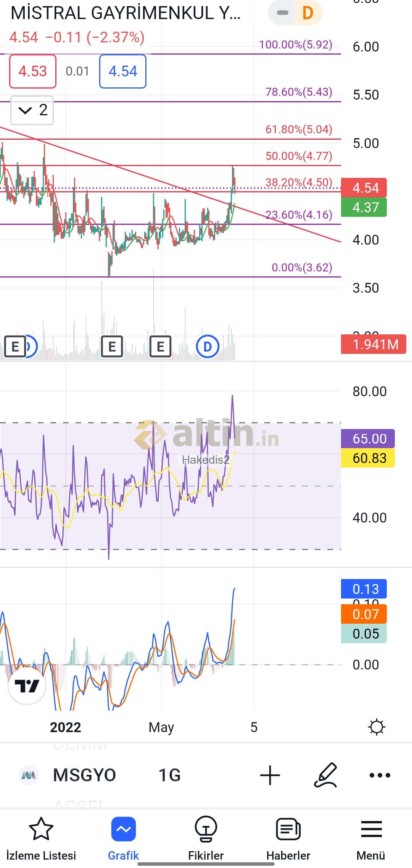Tap the red 4.53 sell price button
Screen dimensions: 412x868
click(x=33, y=71)
